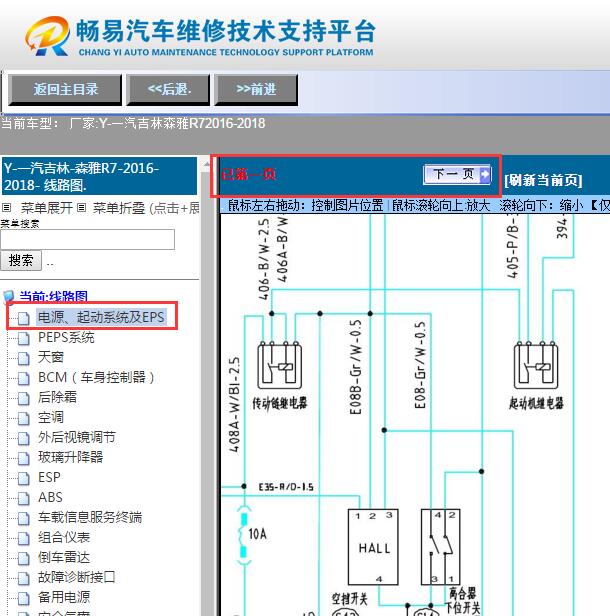610x616 pixels.
Task: Click the 返回主目录 button
Action: [65, 90]
